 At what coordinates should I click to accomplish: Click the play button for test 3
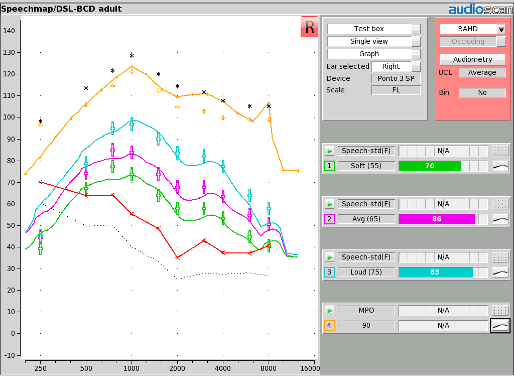tap(329, 257)
